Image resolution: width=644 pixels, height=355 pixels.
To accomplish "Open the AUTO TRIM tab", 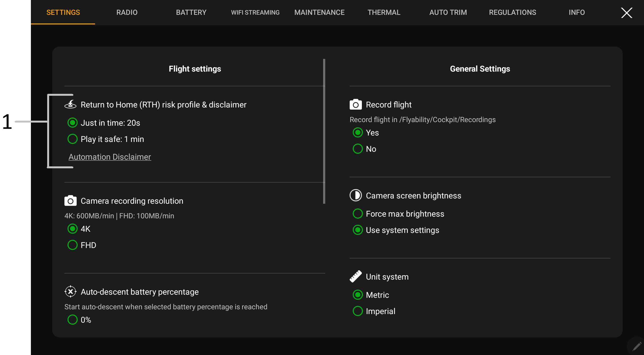I will [x=448, y=12].
